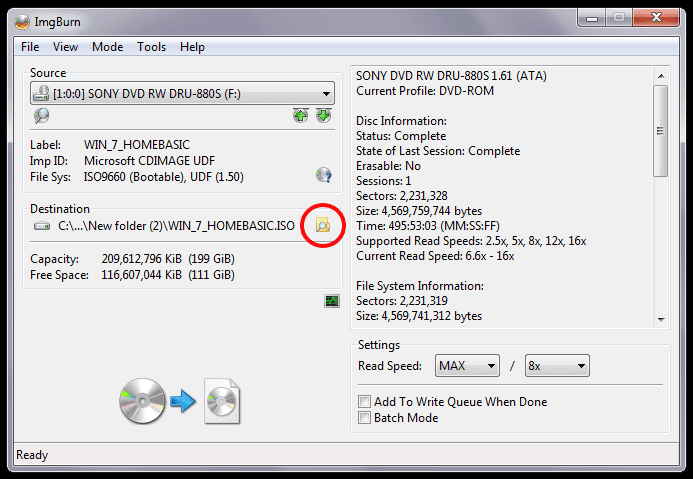Click the disc info panel scroll down arrow
The width and height of the screenshot is (693, 479).
(x=660, y=319)
